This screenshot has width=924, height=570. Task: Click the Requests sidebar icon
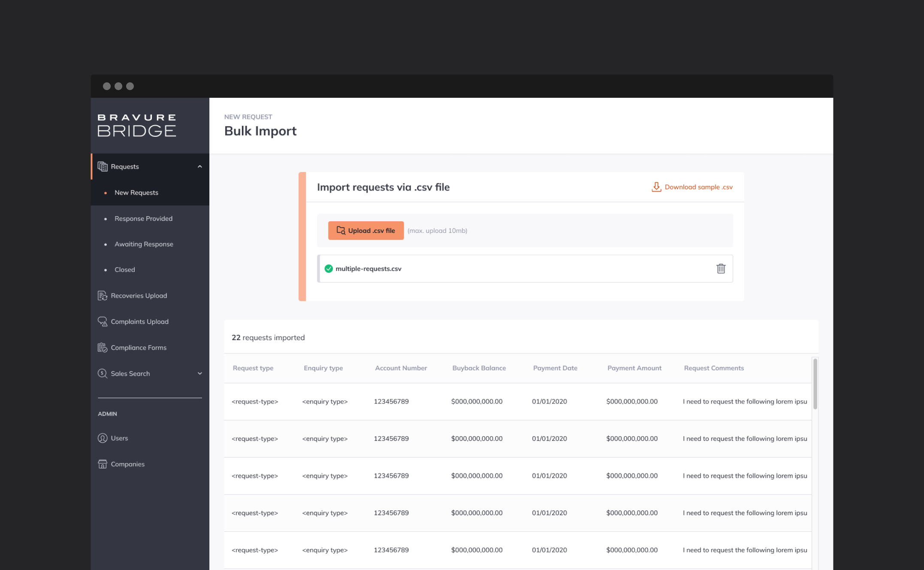tap(103, 166)
